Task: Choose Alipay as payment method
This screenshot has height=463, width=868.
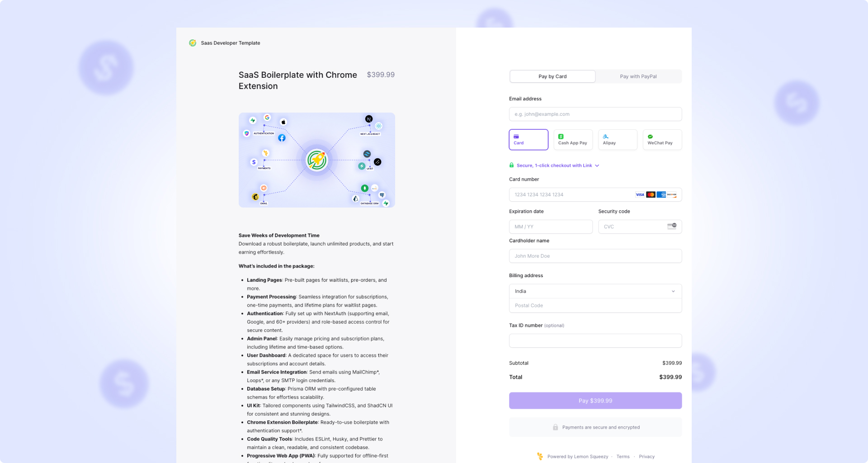Action: (x=618, y=140)
